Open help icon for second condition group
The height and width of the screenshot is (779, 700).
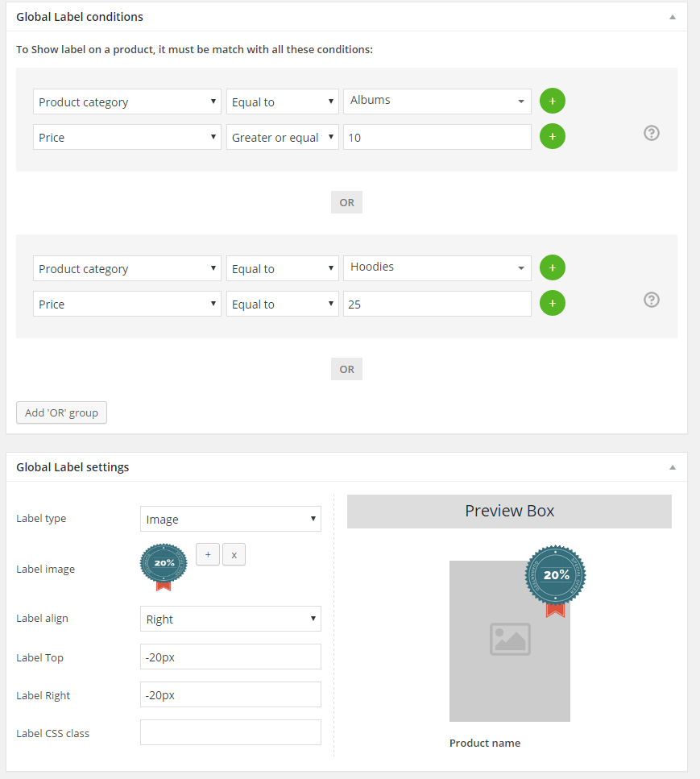pyautogui.click(x=652, y=300)
